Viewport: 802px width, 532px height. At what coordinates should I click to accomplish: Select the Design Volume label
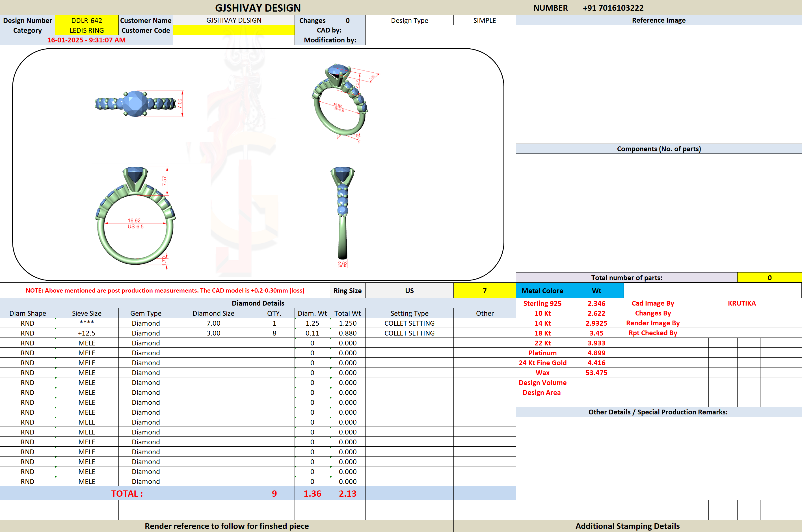pos(542,382)
